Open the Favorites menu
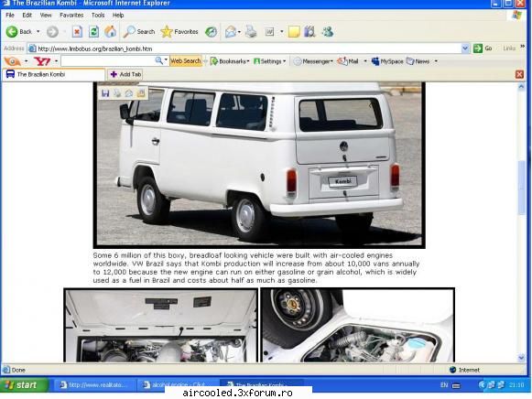This screenshot has width=532, height=399. (x=71, y=16)
